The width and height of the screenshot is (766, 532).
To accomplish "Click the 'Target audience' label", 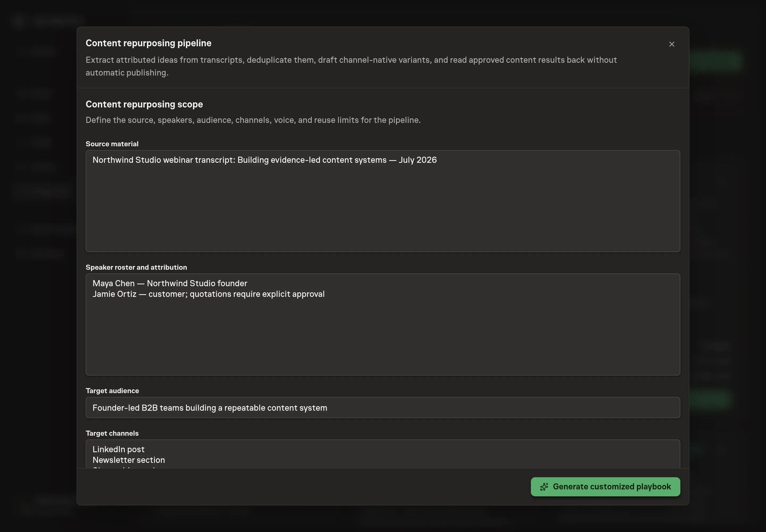I will click(x=112, y=391).
